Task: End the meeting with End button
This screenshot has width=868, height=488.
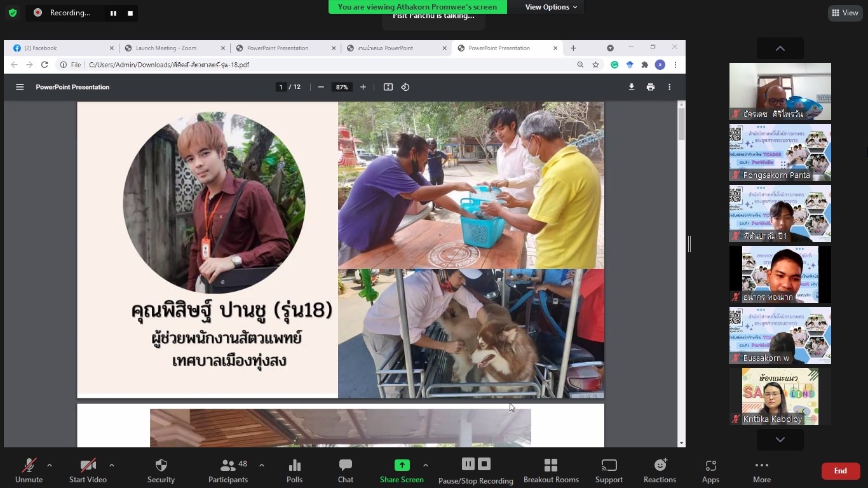Action: (x=840, y=471)
